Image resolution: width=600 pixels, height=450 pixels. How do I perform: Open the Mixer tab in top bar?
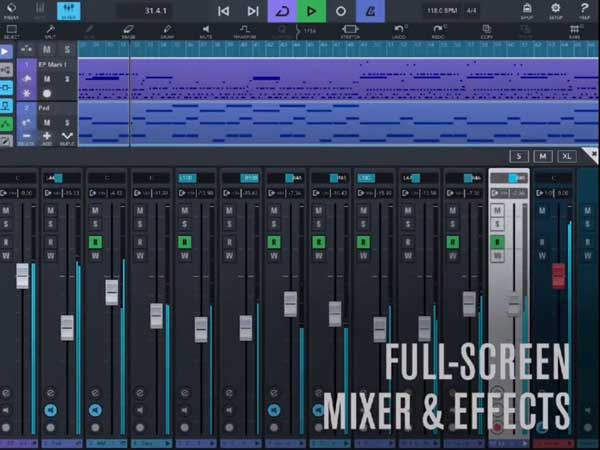[x=69, y=11]
